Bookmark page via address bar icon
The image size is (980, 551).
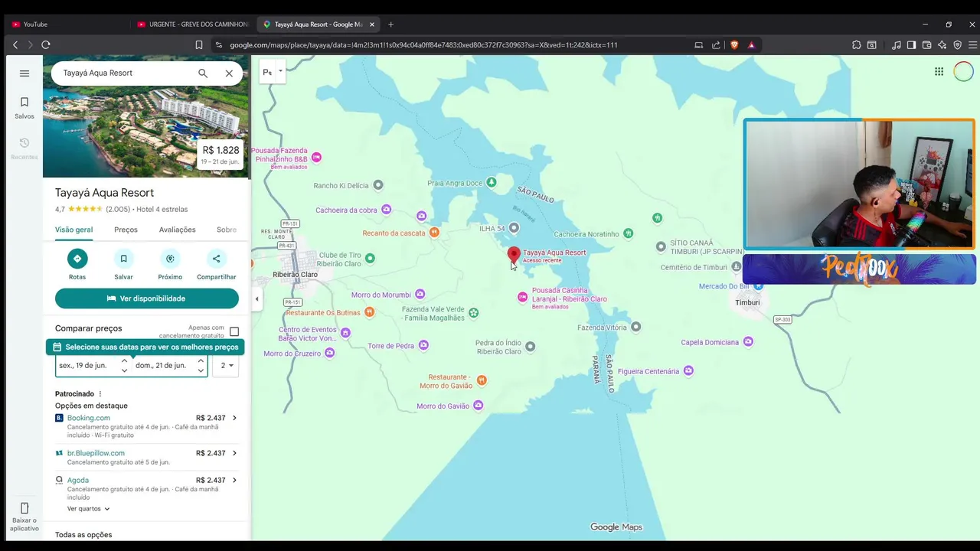(199, 45)
